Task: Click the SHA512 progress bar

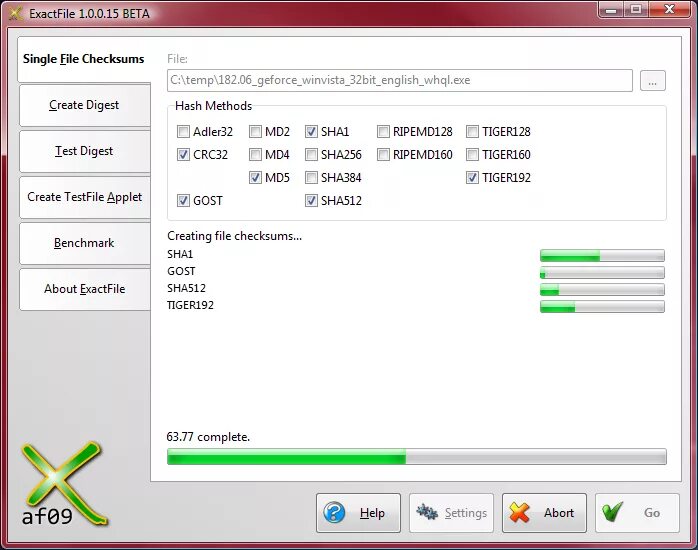Action: [x=602, y=289]
